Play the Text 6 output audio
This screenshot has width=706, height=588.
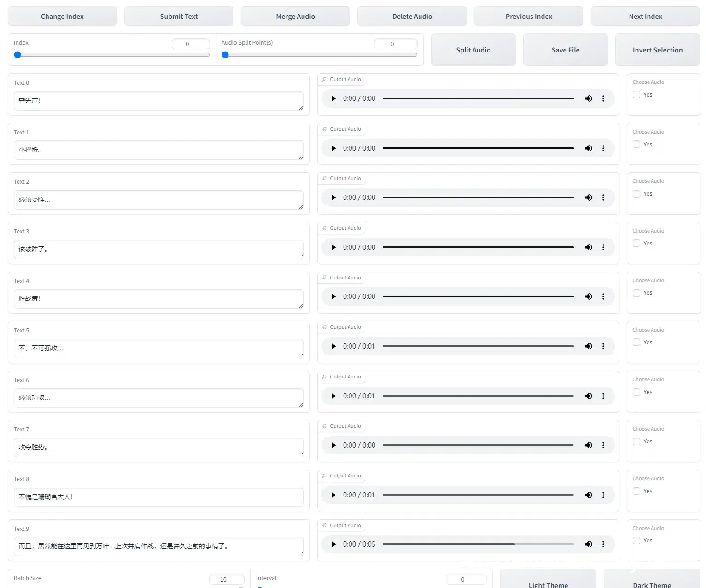point(334,396)
